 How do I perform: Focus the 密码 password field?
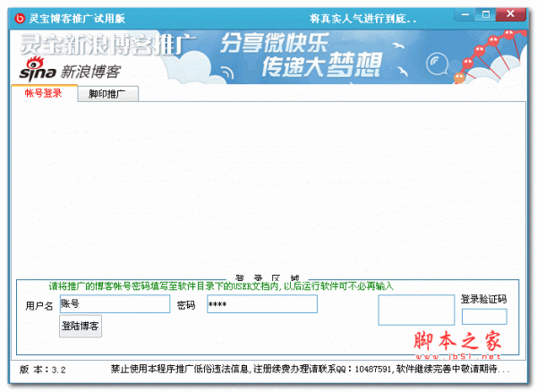pos(262,303)
